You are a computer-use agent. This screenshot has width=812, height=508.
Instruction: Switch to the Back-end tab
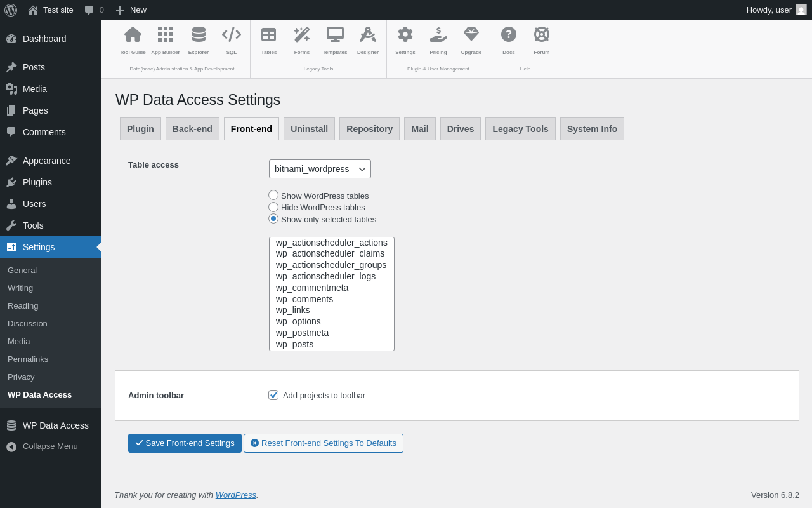click(192, 129)
